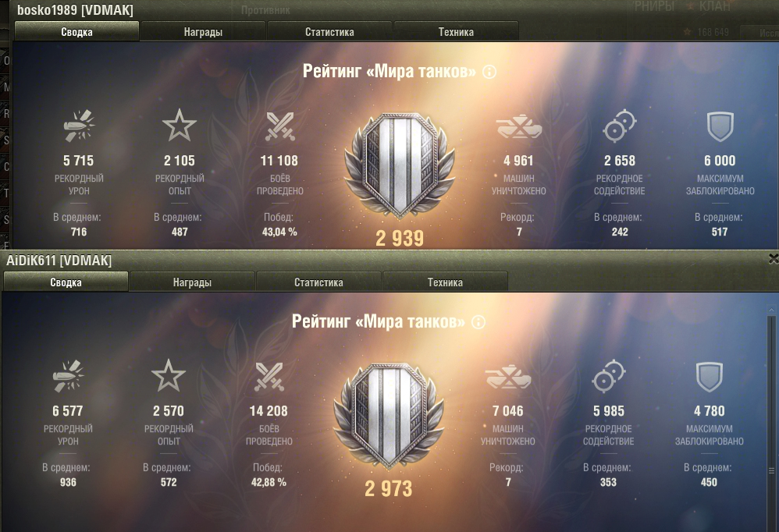This screenshot has height=532, width=779.
Task: Switch to Статистика tab for AiDiK611
Action: click(x=318, y=282)
